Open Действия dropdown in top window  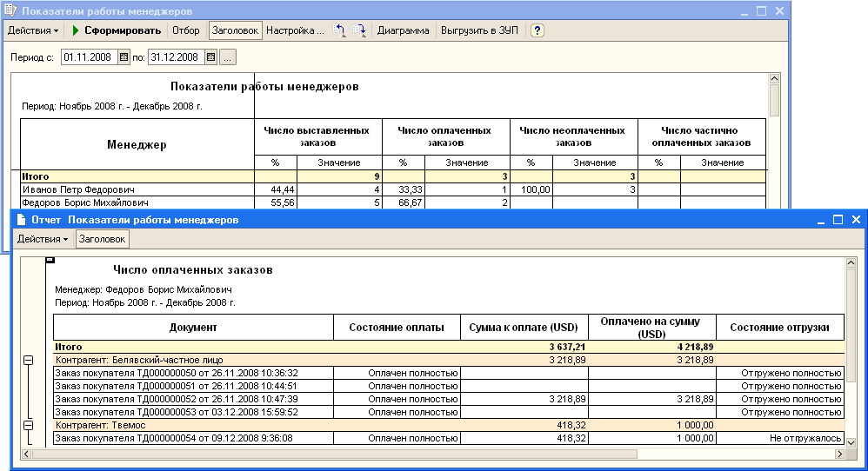[33, 30]
